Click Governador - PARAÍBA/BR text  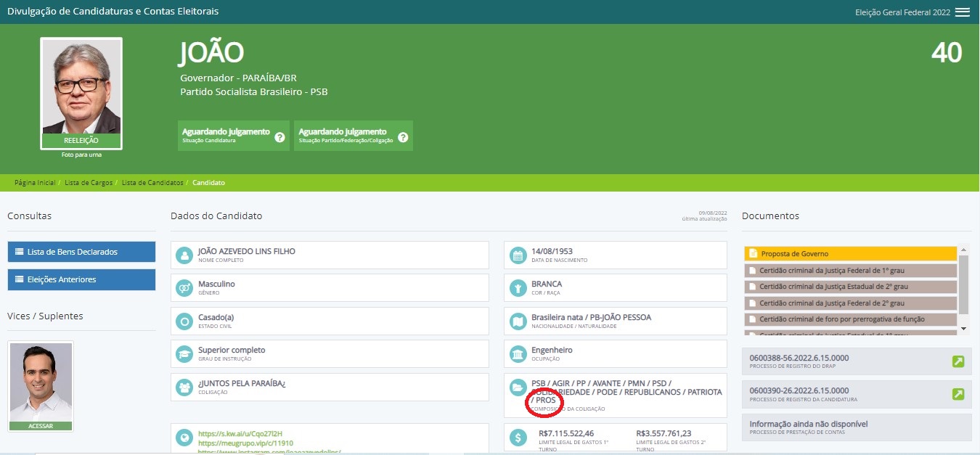tap(238, 78)
